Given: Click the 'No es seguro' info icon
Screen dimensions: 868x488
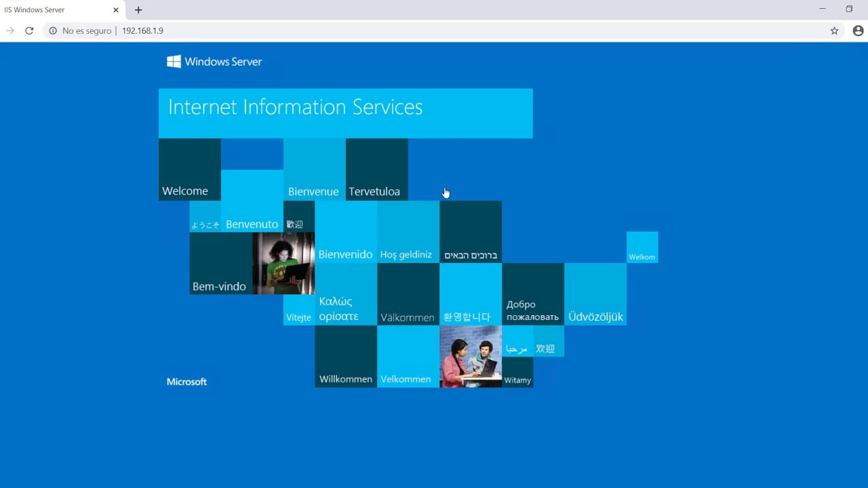Looking at the screenshot, I should pyautogui.click(x=52, y=30).
